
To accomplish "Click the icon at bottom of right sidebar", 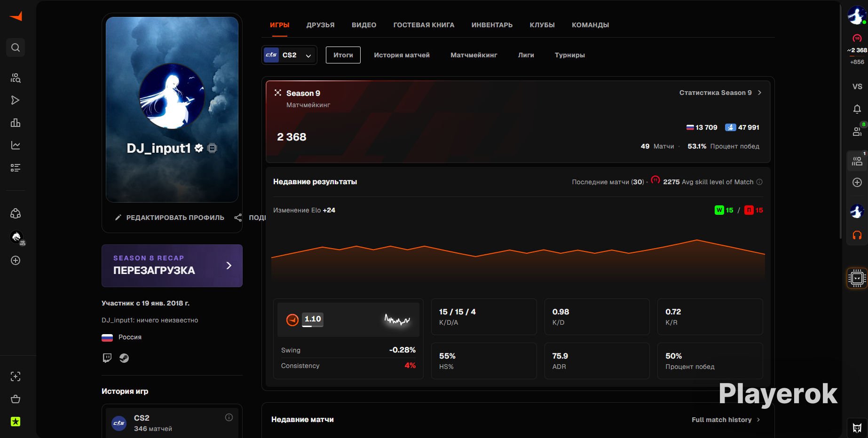I will click(857, 428).
